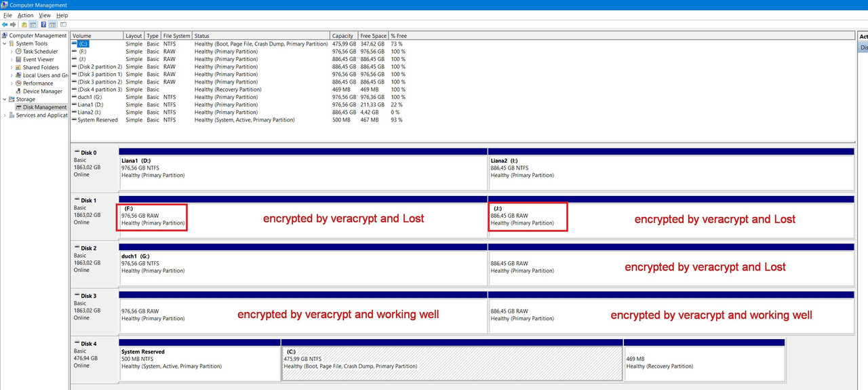Image resolution: width=868 pixels, height=390 pixels.
Task: Select Device Manager in the tree
Action: click(x=43, y=91)
